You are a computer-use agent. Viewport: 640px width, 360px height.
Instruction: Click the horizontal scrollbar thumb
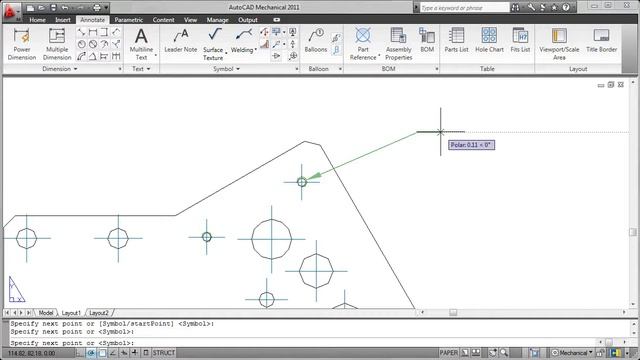point(453,312)
